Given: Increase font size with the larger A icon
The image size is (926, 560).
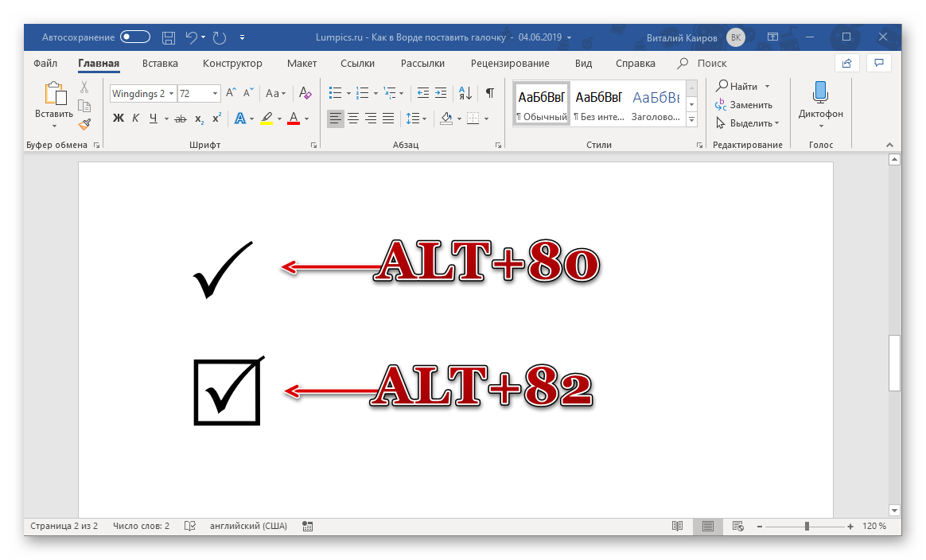Looking at the screenshot, I should [231, 93].
